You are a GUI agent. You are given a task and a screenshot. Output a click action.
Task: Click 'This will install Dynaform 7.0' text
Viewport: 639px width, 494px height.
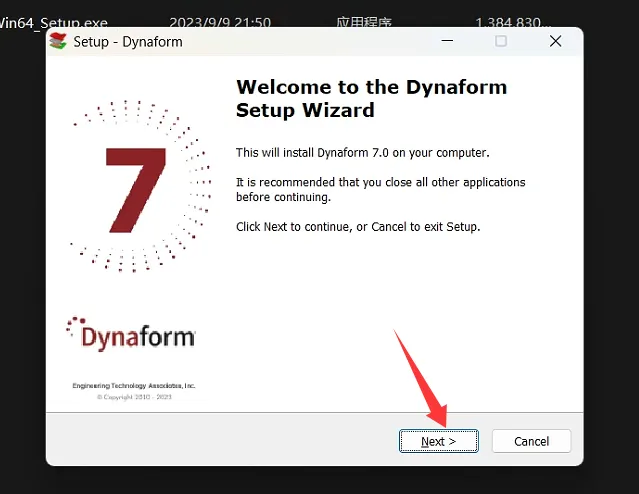point(362,153)
